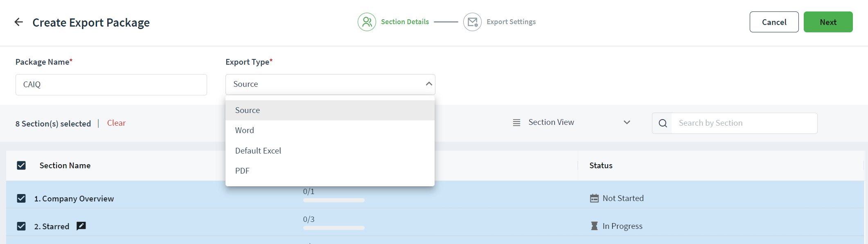Uncheck the Company Overview checkbox
The width and height of the screenshot is (868, 244).
[21, 199]
